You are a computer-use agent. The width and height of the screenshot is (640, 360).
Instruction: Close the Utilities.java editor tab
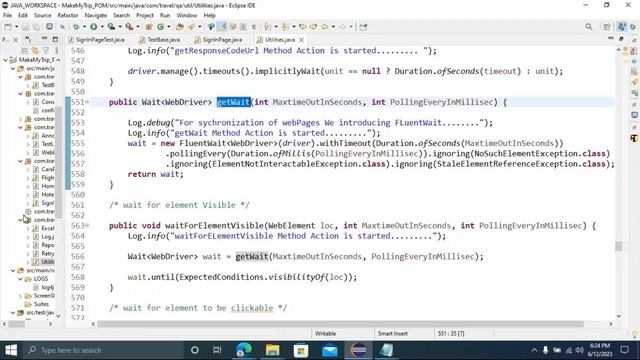[302, 40]
